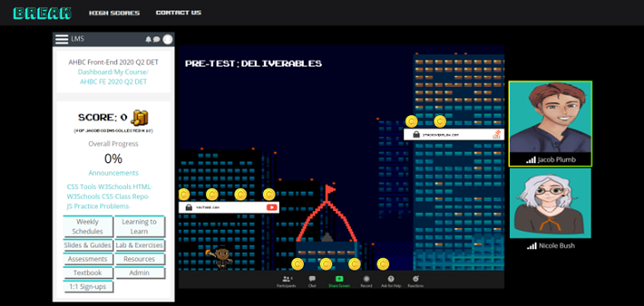Click the youtube.com address text
This screenshot has height=306, width=644.
(x=208, y=208)
